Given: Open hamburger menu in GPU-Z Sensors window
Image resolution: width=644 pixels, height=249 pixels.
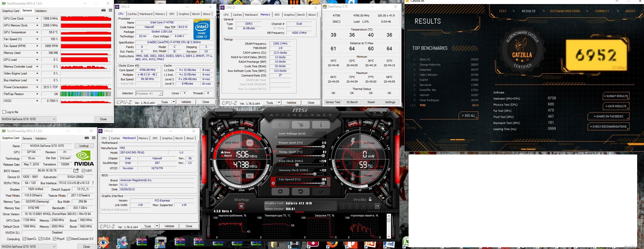Looking at the screenshot, I should (110, 10).
